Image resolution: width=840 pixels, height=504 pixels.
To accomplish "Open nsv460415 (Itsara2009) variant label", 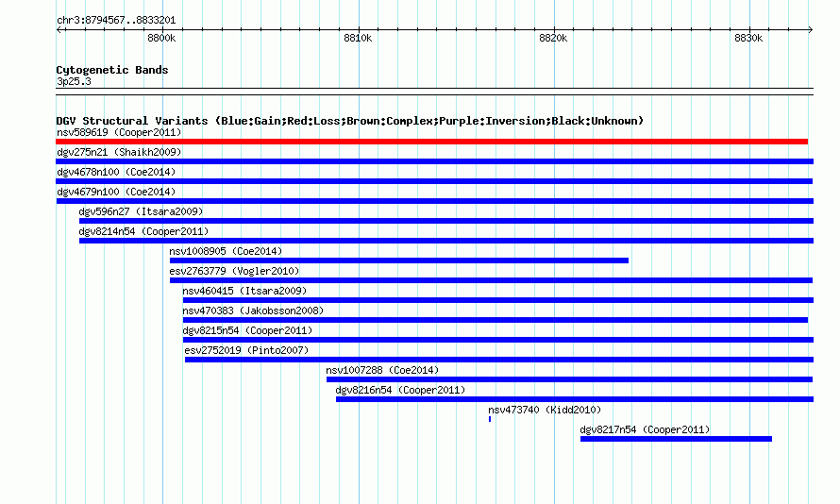I will click(x=244, y=291).
